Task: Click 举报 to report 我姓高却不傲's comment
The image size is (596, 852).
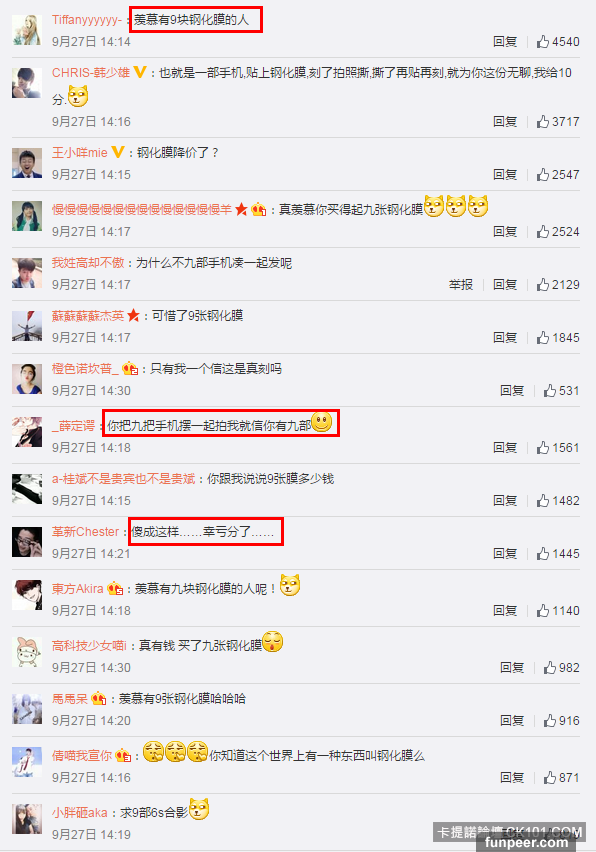Action: pyautogui.click(x=461, y=285)
